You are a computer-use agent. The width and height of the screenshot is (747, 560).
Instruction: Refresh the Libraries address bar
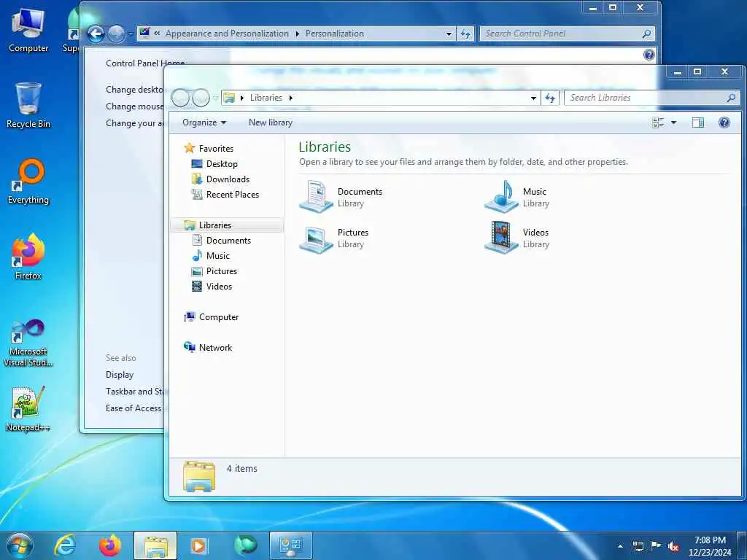point(550,98)
